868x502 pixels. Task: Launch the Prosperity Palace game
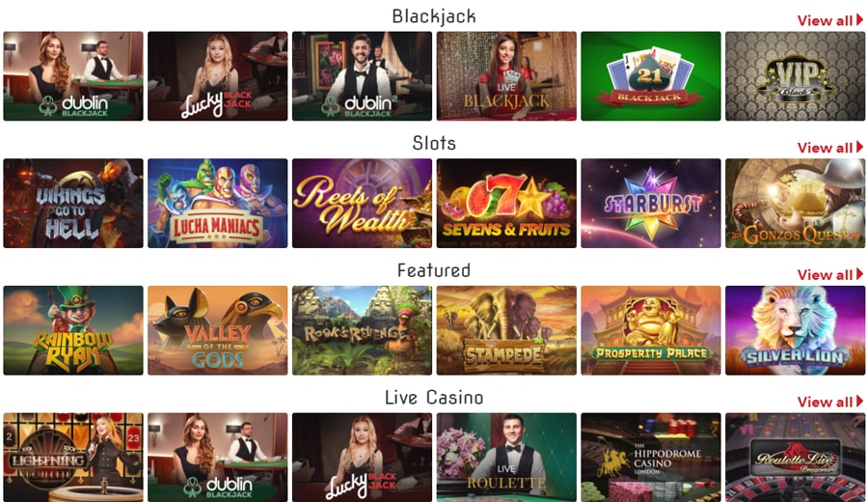[x=651, y=330]
